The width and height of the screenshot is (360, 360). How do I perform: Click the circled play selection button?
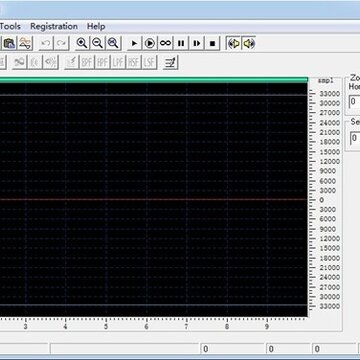tap(150, 43)
